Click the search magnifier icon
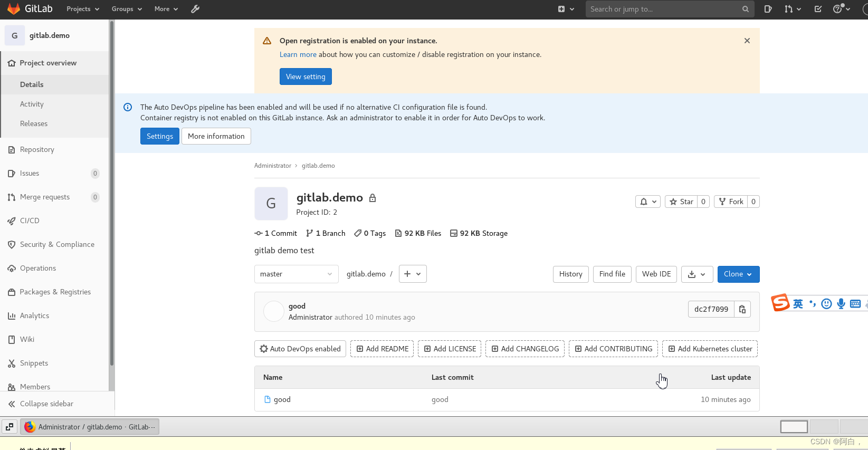The image size is (868, 450). click(745, 9)
